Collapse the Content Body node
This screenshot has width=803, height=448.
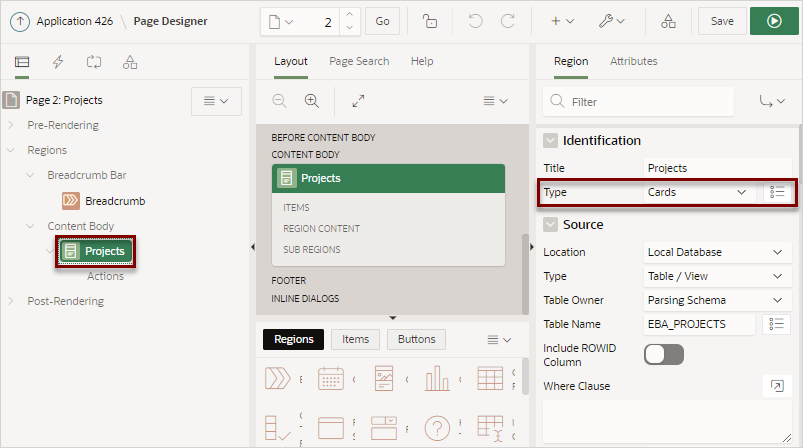30,226
